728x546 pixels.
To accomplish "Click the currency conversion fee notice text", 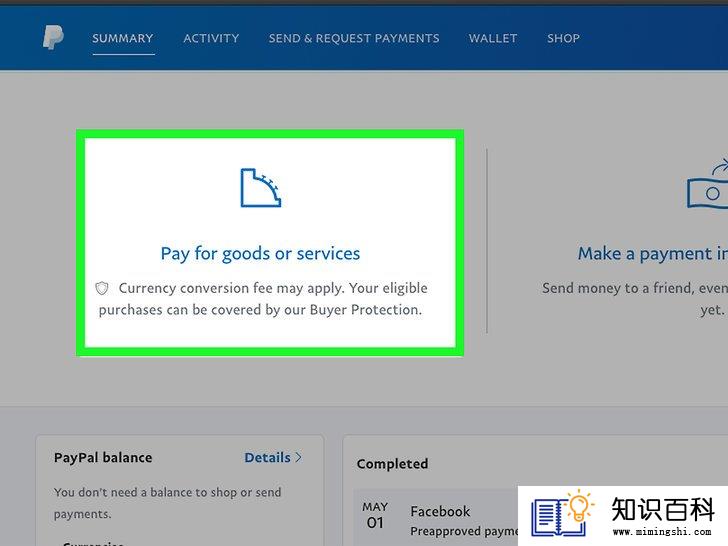I will [x=260, y=299].
